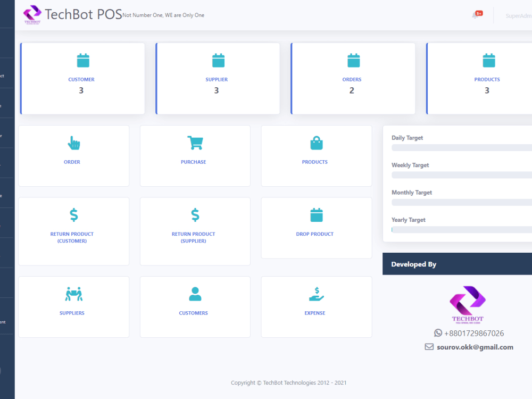Click dollar icon for Return Product (Supplier)
The width and height of the screenshot is (532, 399).
[195, 215]
